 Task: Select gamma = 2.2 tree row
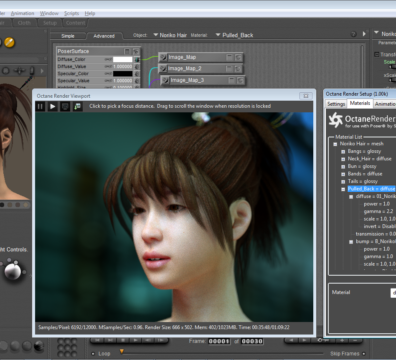[x=378, y=211]
